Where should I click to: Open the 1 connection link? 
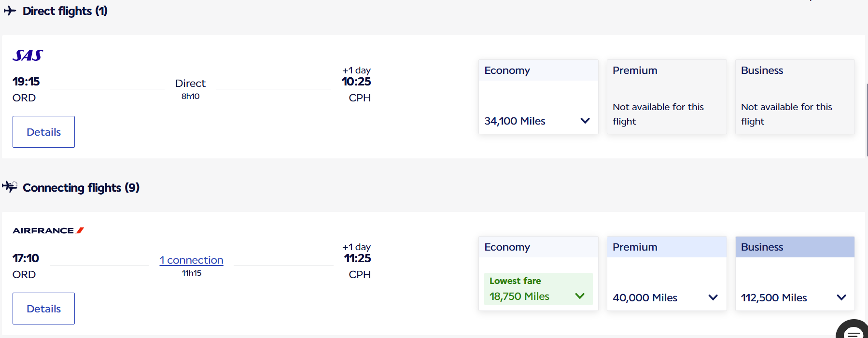click(191, 260)
